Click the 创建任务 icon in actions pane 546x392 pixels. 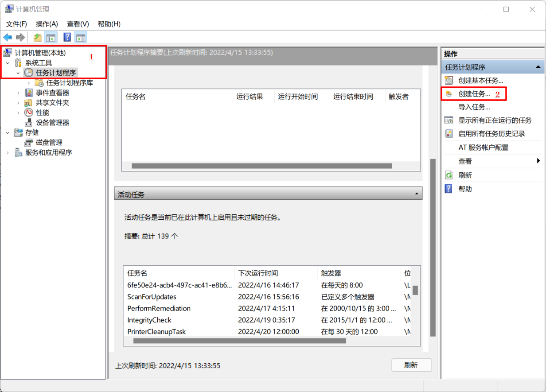tap(449, 94)
